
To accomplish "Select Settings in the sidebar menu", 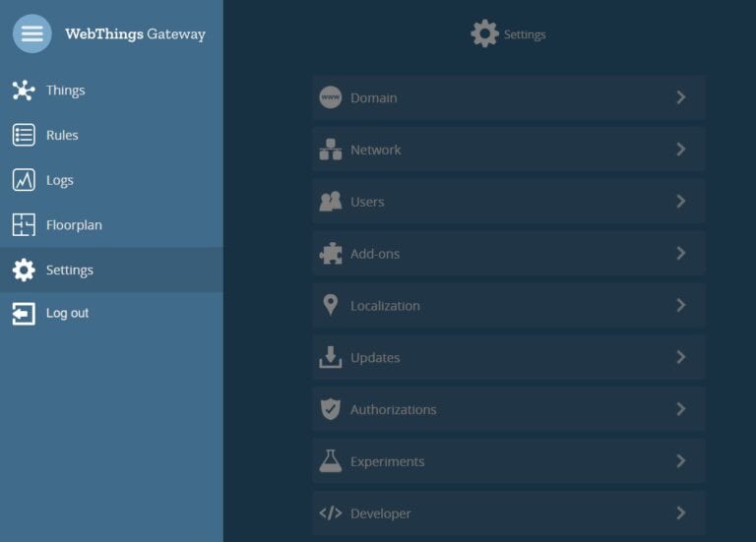I will coord(69,271).
